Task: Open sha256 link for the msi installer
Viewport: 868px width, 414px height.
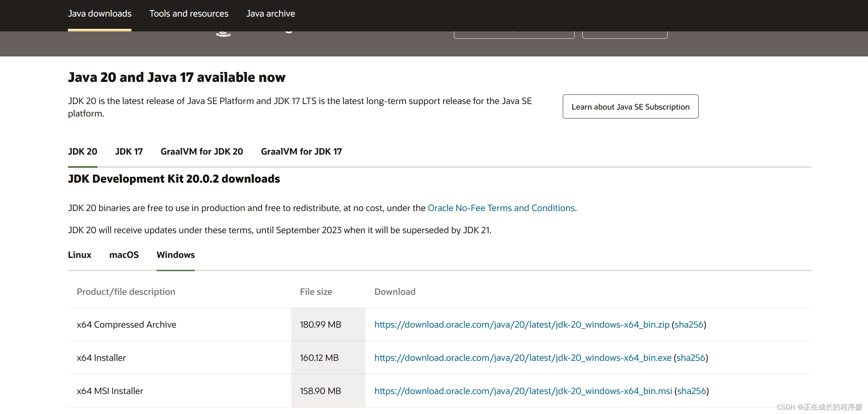Action: click(x=691, y=391)
